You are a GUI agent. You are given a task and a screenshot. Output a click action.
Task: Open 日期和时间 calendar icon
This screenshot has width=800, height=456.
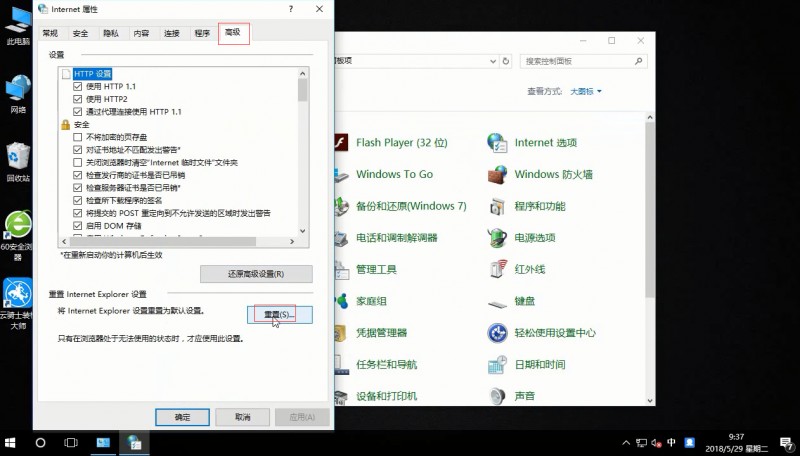coord(497,364)
